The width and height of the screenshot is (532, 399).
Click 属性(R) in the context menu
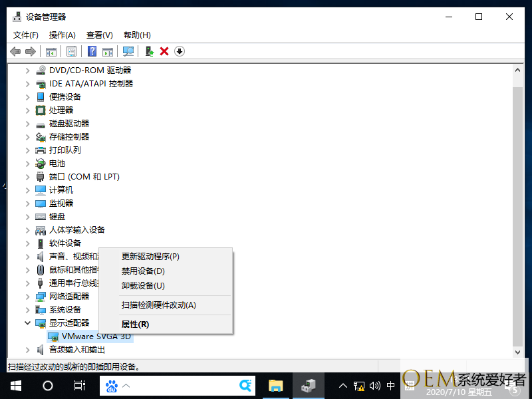[x=135, y=325]
